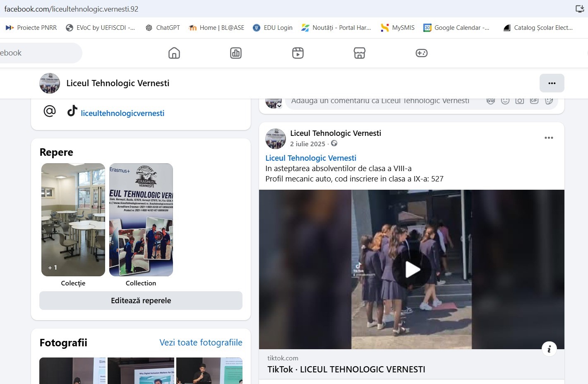Click the TikTok · LICEUL TEHNOLOGIC VERNESTI title
This screenshot has width=588, height=384.
point(346,369)
